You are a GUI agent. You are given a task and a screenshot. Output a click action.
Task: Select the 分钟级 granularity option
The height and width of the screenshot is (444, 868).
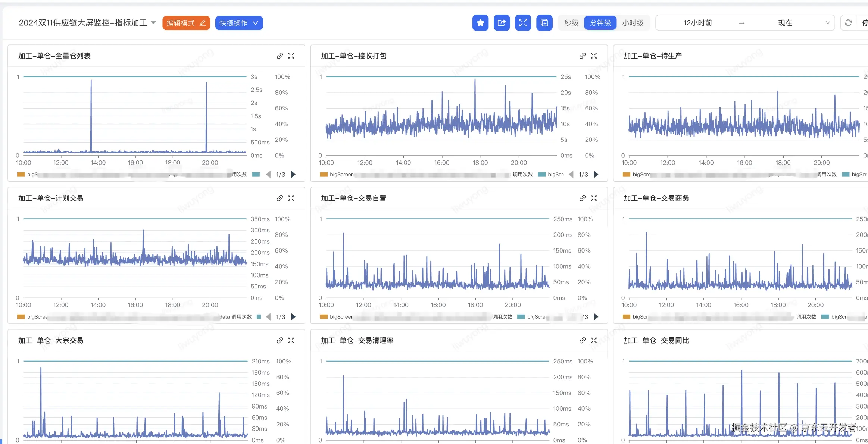pos(600,23)
